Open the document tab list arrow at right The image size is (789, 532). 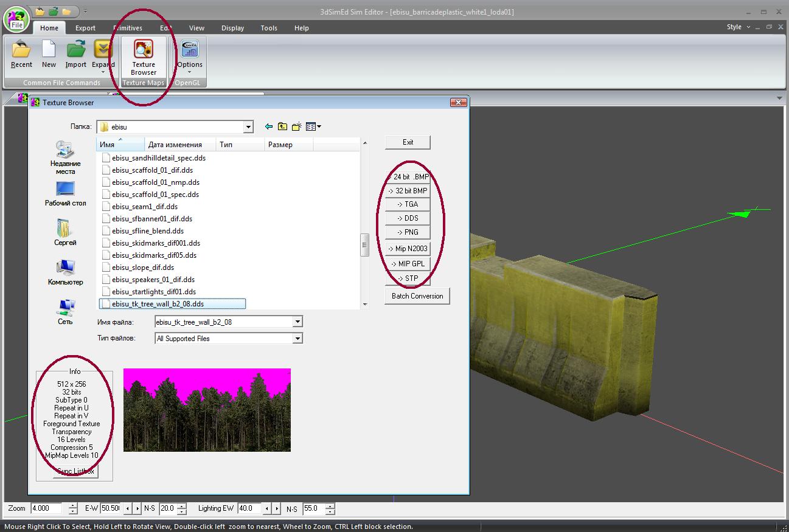tap(780, 98)
